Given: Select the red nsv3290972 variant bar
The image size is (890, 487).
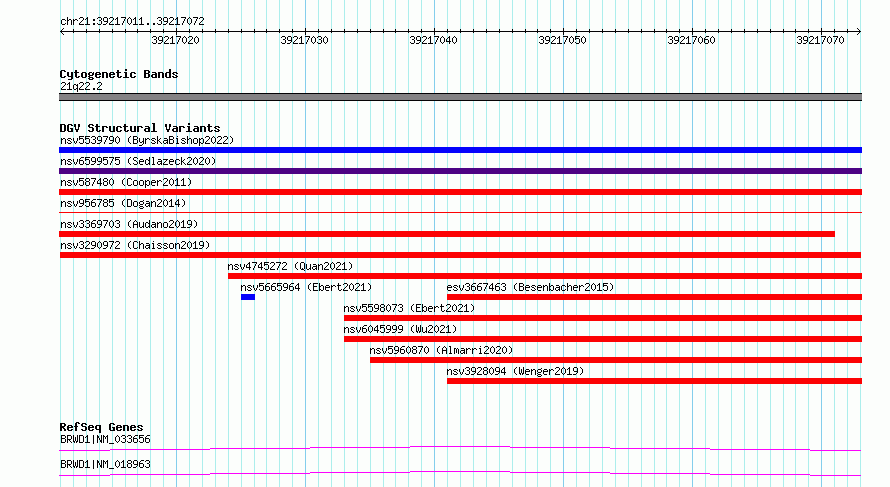Looking at the screenshot, I should click(460, 255).
